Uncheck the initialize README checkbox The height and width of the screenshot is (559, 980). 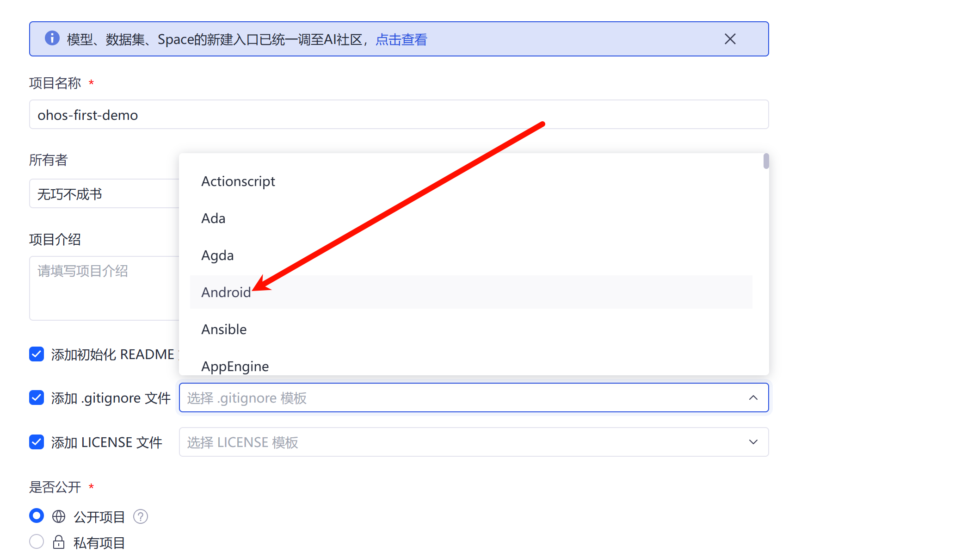37,354
